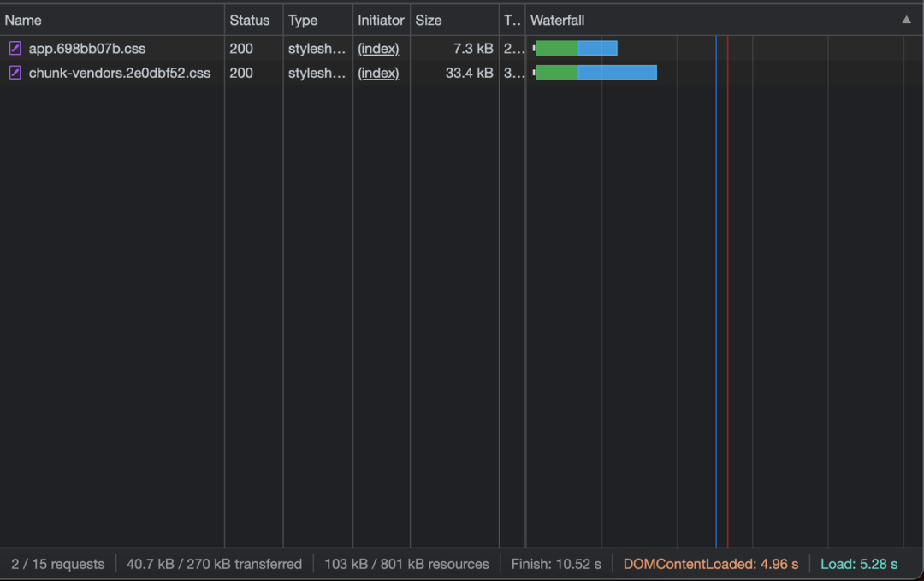Click the stylesheet type cell for chunk-vendors.2e0dbf52.css
The image size is (924, 581).
pyautogui.click(x=317, y=73)
